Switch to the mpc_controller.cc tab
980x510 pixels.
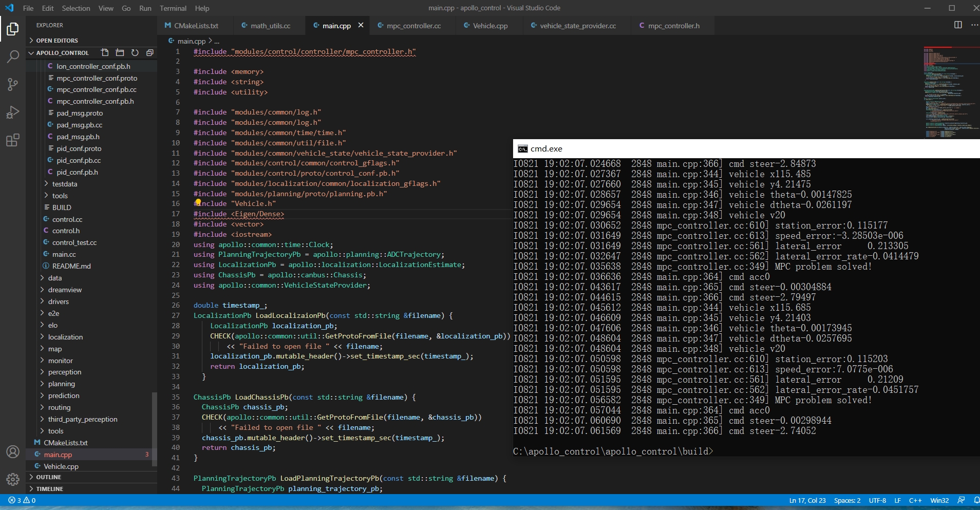point(413,26)
